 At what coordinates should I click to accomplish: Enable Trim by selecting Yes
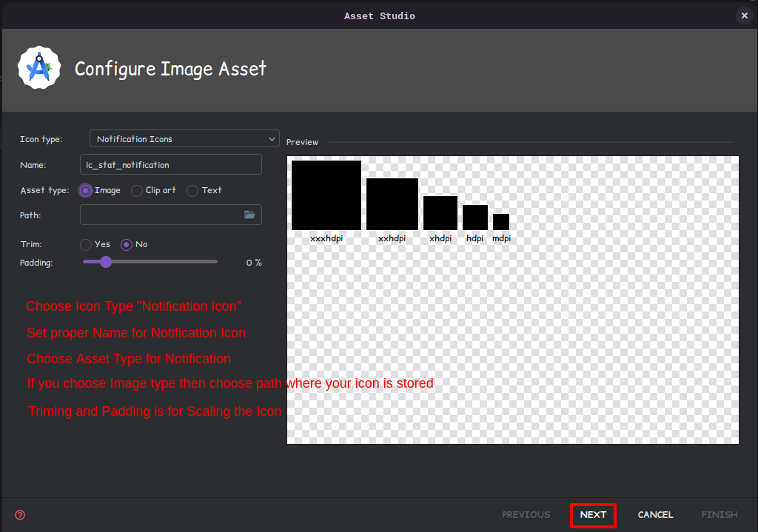tap(86, 244)
